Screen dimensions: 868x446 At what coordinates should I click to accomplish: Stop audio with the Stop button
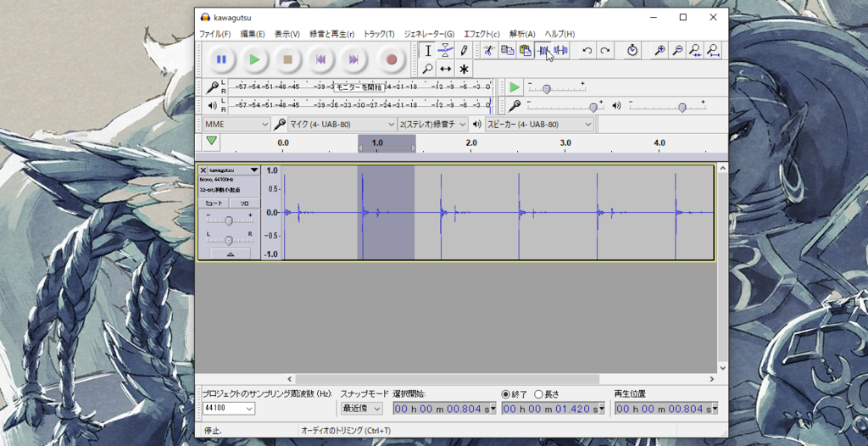coord(288,59)
